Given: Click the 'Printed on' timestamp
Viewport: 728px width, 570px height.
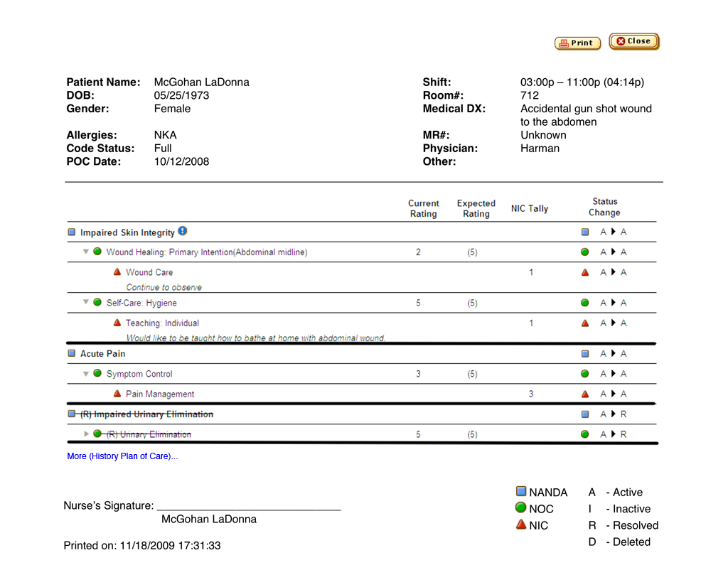Looking at the screenshot, I should pyautogui.click(x=142, y=545).
